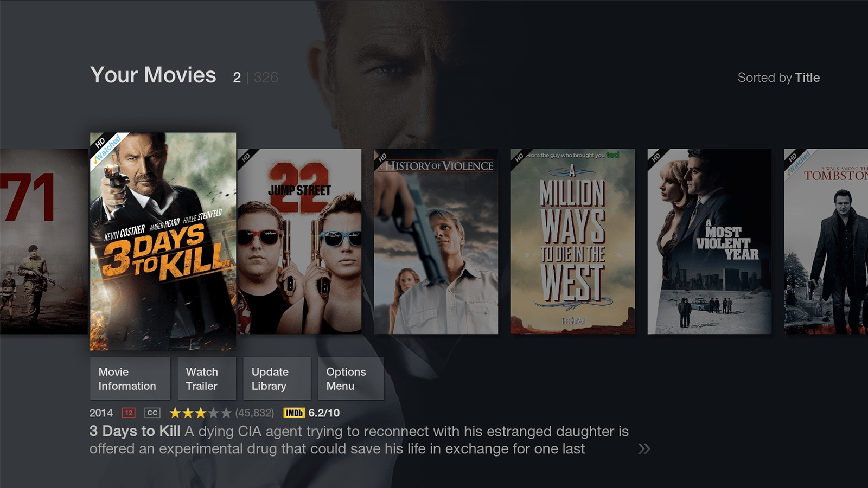Screen dimensions: 868x488
Task: Click the Watched ribbon on 3 Days to Kill
Action: tap(108, 150)
